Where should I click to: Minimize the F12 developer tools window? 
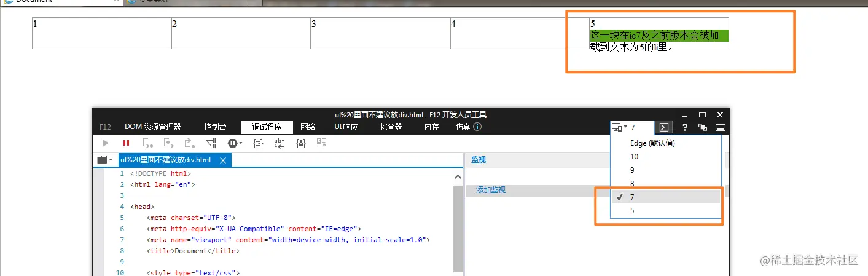coord(685,115)
